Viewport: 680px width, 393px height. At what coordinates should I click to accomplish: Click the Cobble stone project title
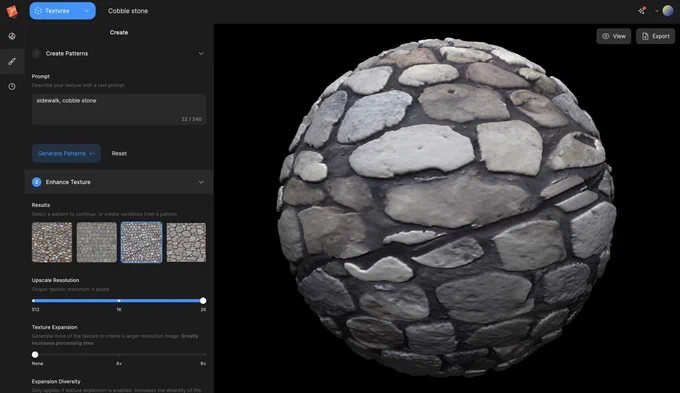[x=128, y=11]
